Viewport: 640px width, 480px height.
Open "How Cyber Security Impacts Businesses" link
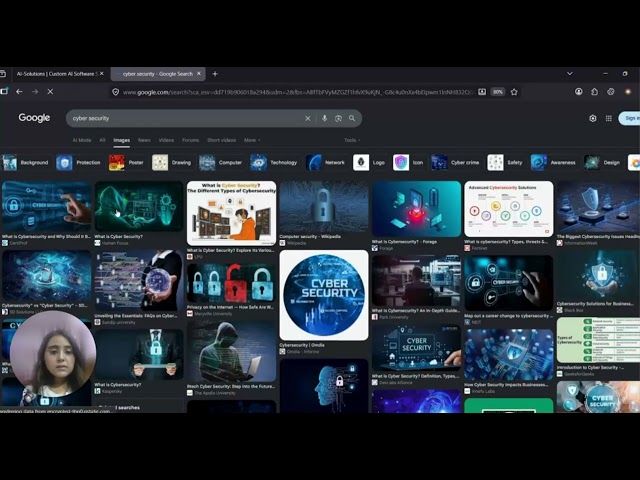(506, 385)
